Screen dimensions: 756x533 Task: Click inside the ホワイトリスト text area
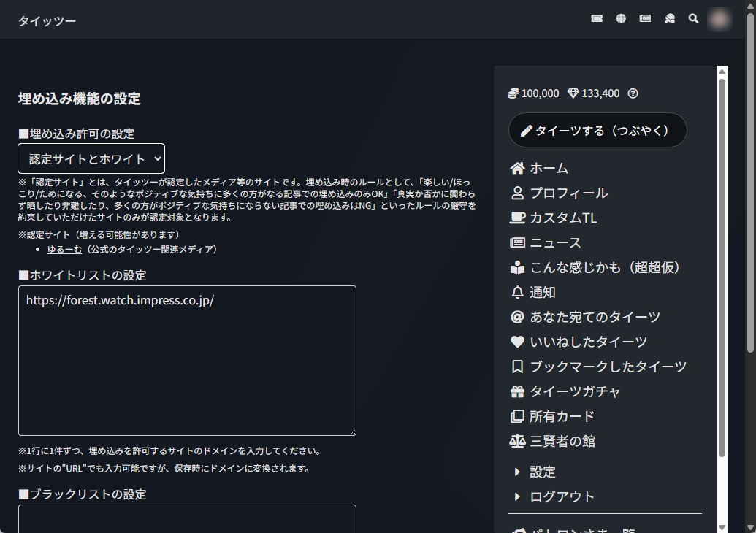(x=187, y=360)
